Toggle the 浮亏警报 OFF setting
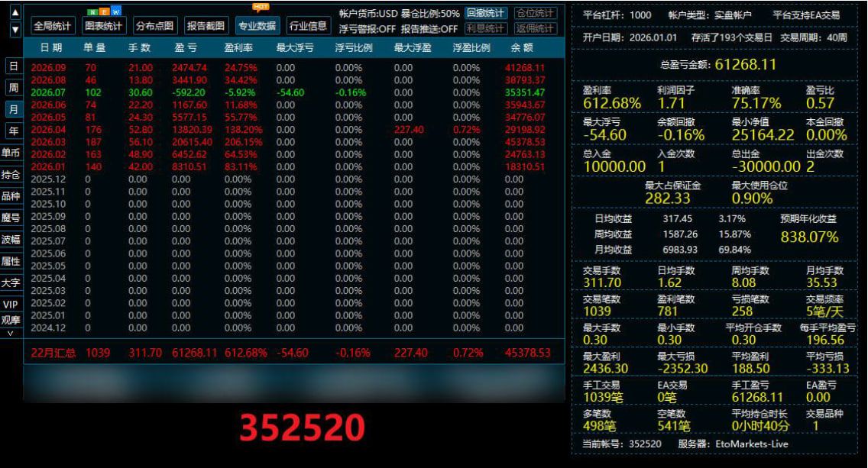Viewport: 868px width, 468px height. tap(367, 29)
